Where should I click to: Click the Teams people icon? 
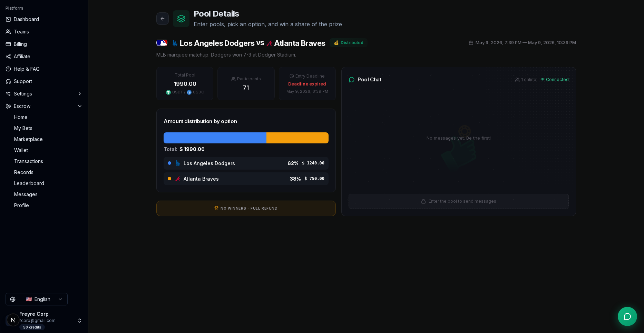(x=8, y=32)
